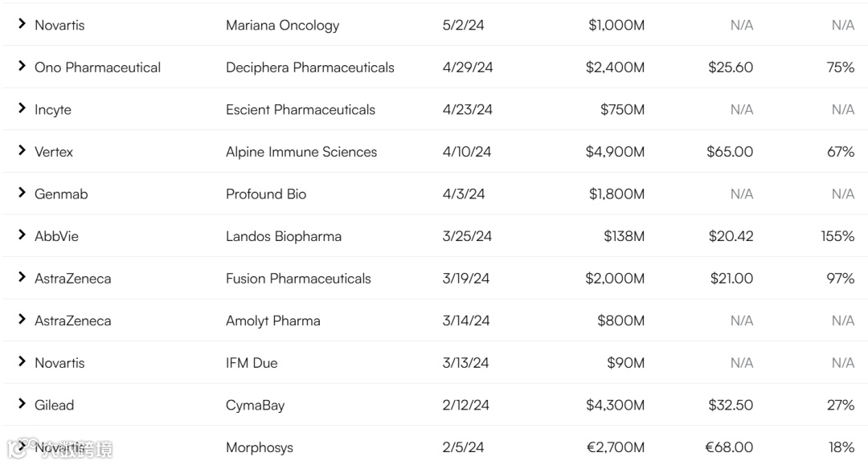Expand the Novartis Mariana Oncology row
868x465 pixels.
pyautogui.click(x=22, y=25)
